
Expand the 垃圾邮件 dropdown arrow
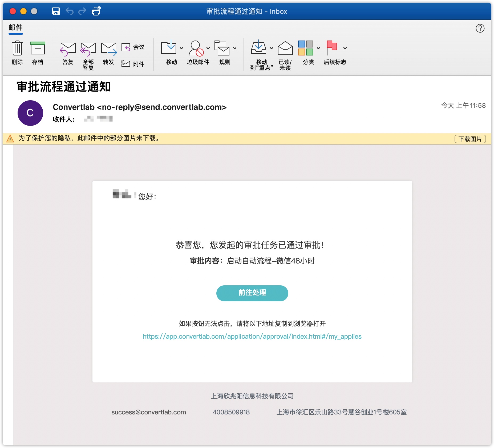tap(208, 48)
